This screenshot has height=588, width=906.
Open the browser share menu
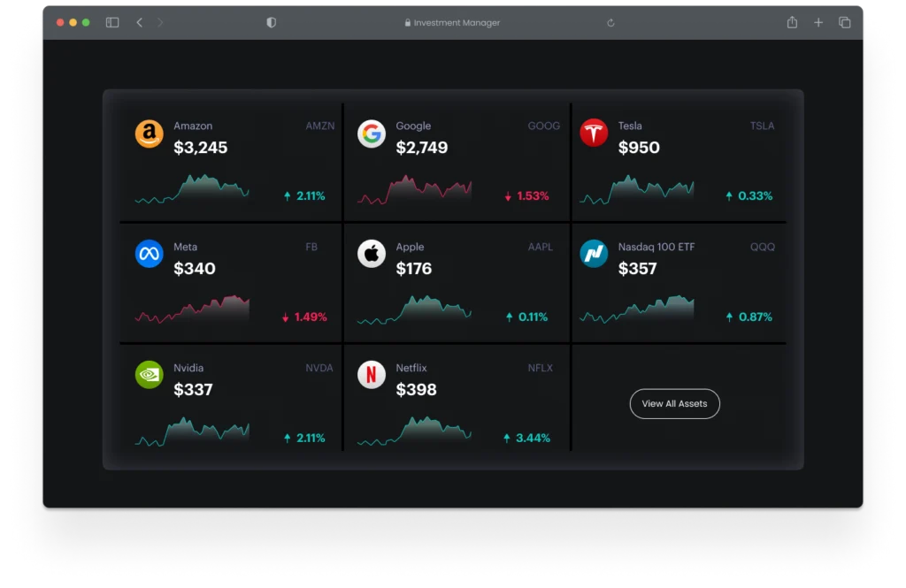[x=792, y=22]
